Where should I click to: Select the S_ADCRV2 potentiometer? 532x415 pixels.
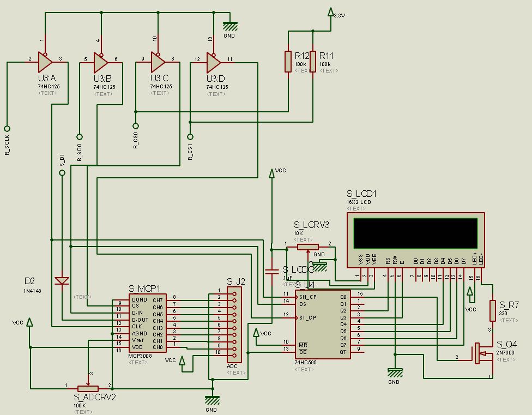pos(88,388)
